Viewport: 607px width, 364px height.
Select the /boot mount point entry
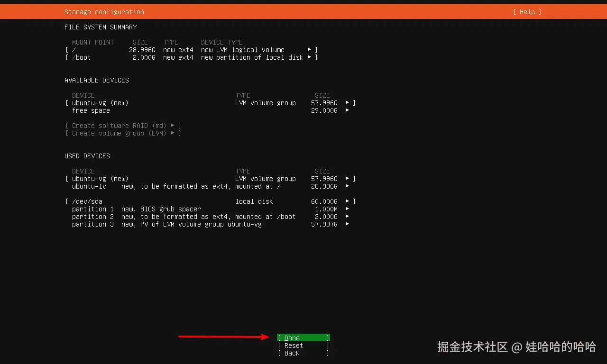[x=192, y=57]
